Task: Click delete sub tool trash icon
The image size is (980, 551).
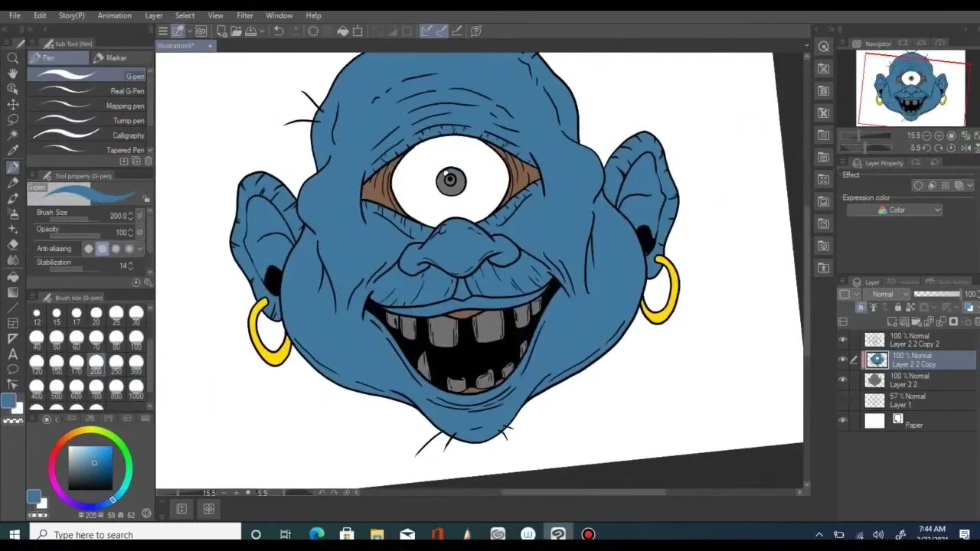Action: (148, 161)
